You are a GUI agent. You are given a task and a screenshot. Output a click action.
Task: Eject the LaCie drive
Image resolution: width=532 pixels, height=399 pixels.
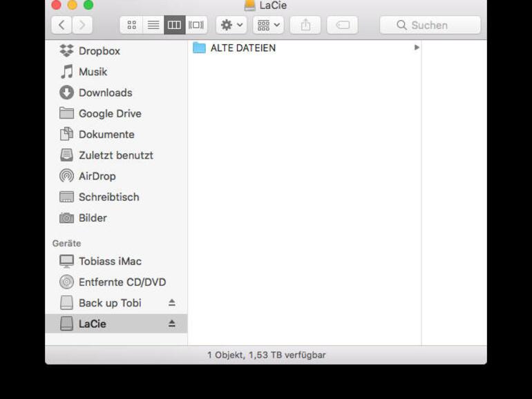coord(171,324)
